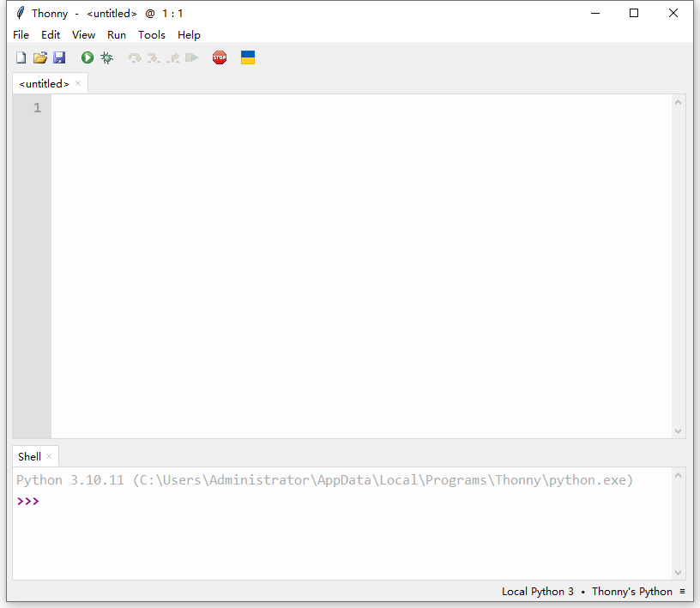This screenshot has height=608, width=700.
Task: Click the Ukraine flag support icon
Action: coord(248,57)
